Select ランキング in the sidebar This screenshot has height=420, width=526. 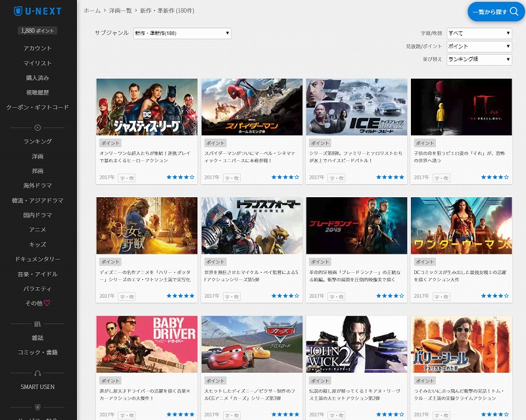[37, 141]
